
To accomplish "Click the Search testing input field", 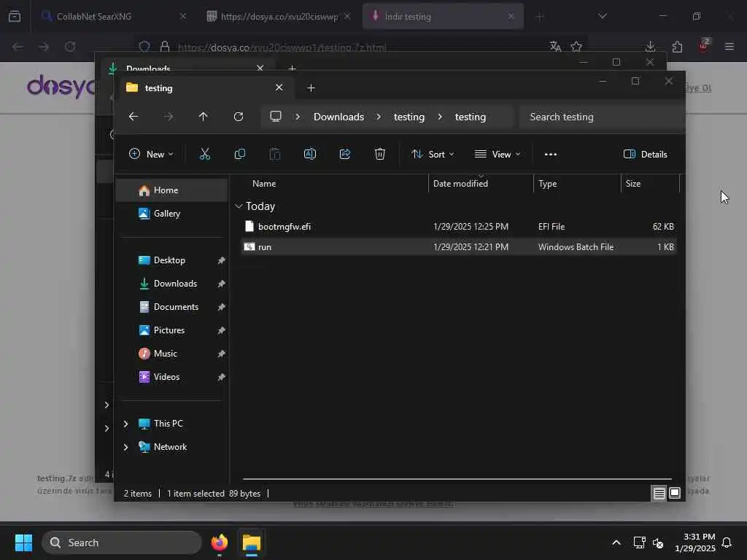I will click(x=602, y=117).
